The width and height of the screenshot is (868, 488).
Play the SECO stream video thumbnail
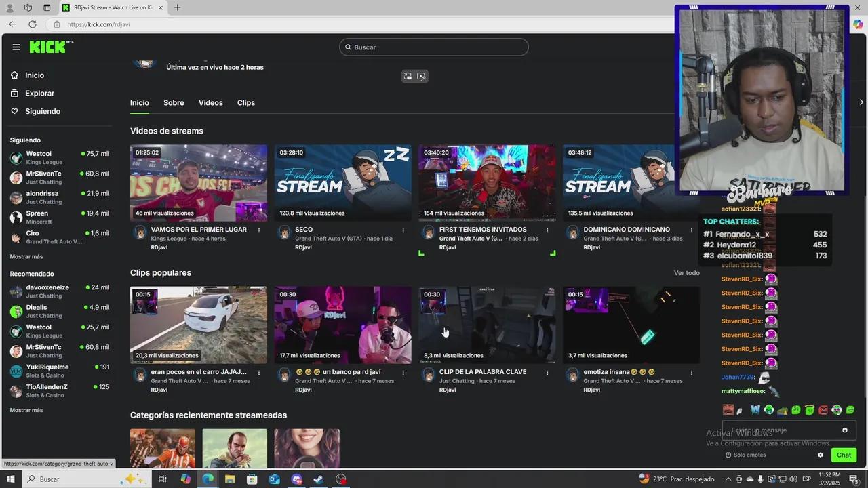342,183
